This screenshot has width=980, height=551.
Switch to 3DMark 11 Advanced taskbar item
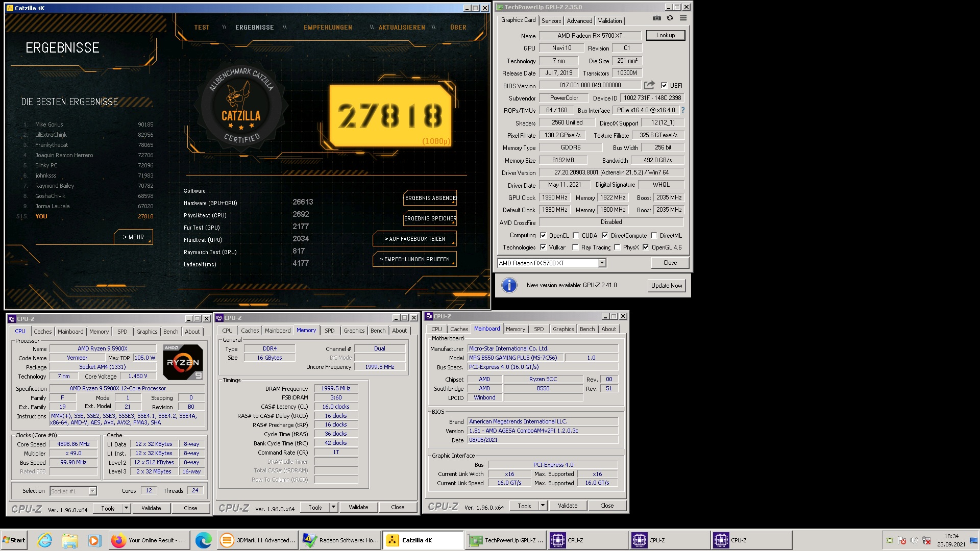click(258, 540)
